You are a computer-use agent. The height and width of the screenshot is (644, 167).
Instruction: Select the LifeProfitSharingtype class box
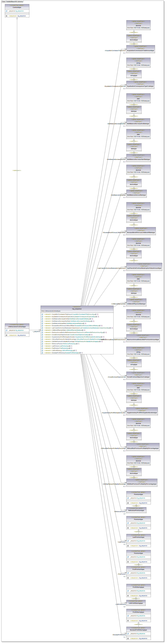tap(136, 603)
